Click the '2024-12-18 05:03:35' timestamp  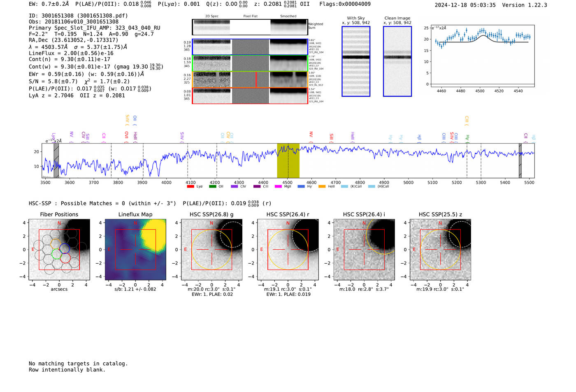pyautogui.click(x=465, y=5)
